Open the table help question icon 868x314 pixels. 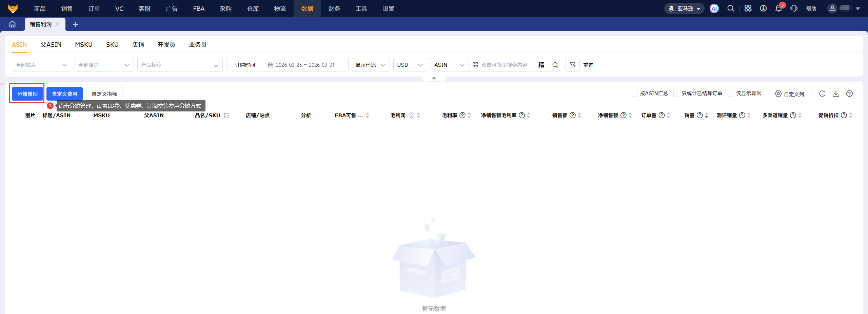point(849,94)
